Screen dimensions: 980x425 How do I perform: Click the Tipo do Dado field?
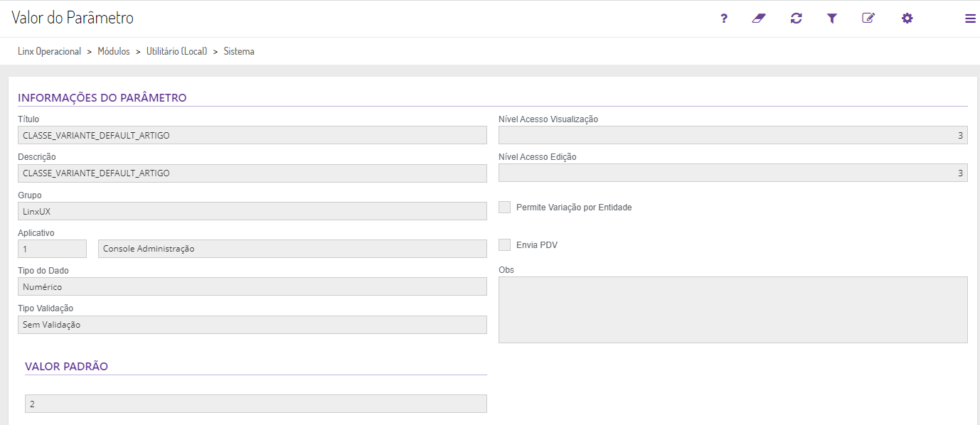(x=252, y=286)
